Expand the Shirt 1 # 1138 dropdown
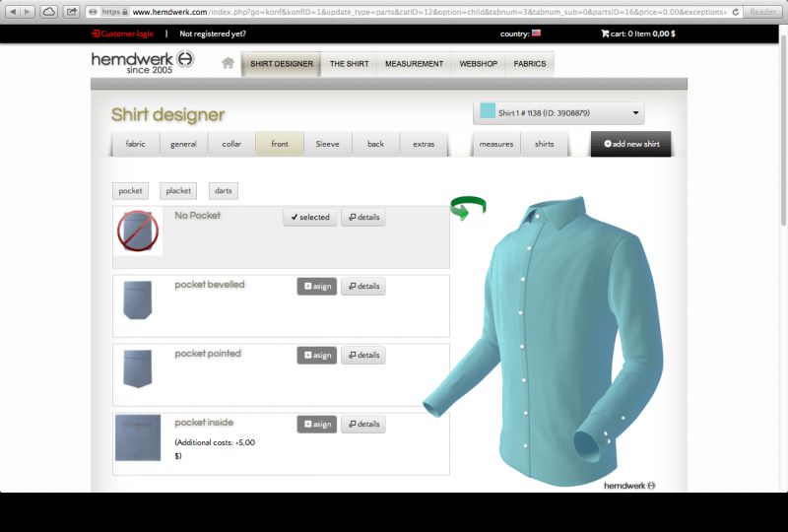Screen dimensions: 788x532 [558, 113]
